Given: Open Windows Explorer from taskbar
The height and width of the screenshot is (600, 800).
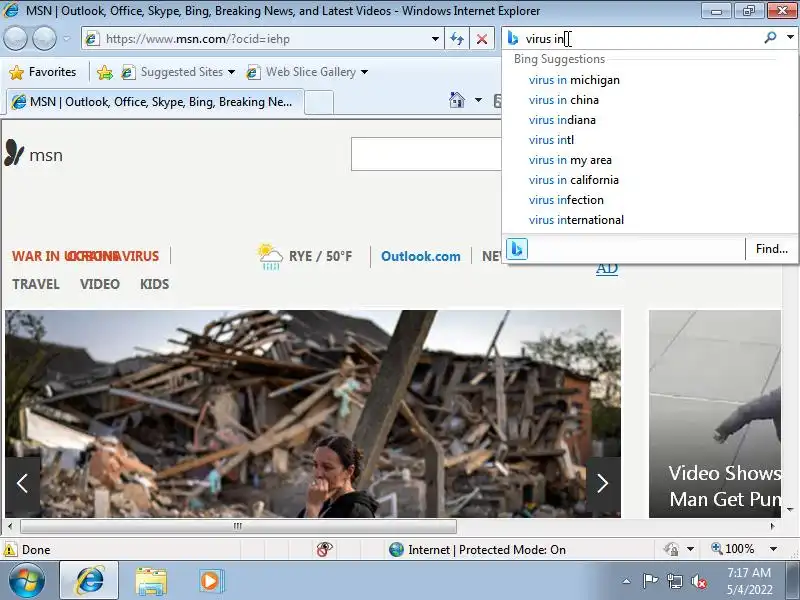Looking at the screenshot, I should pos(151,581).
